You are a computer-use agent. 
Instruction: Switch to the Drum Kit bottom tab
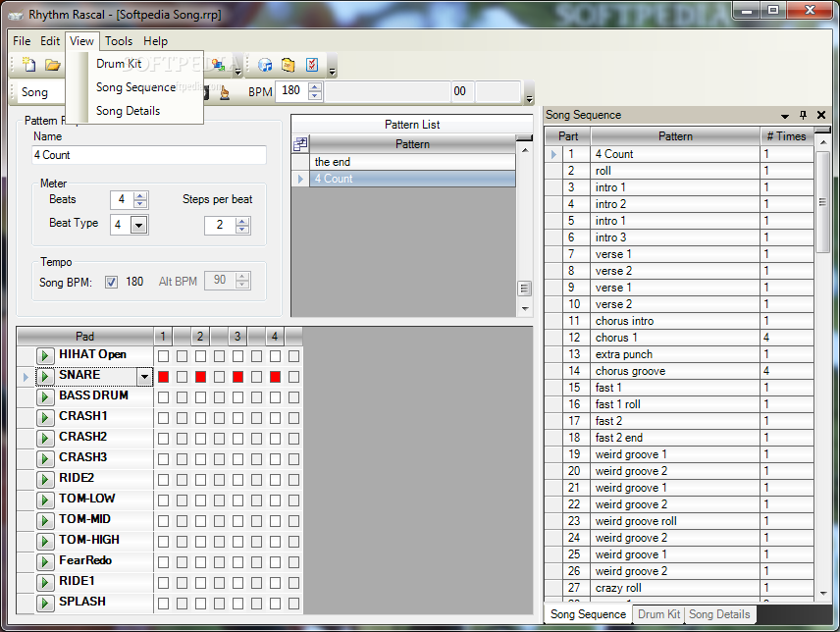pos(658,614)
